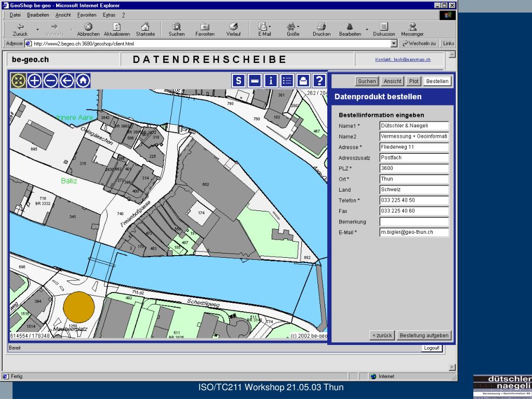This screenshot has width=532, height=399.
Task: Expand dropdown arrow next to Bearbeiten toolbar button
Action: 367,30
